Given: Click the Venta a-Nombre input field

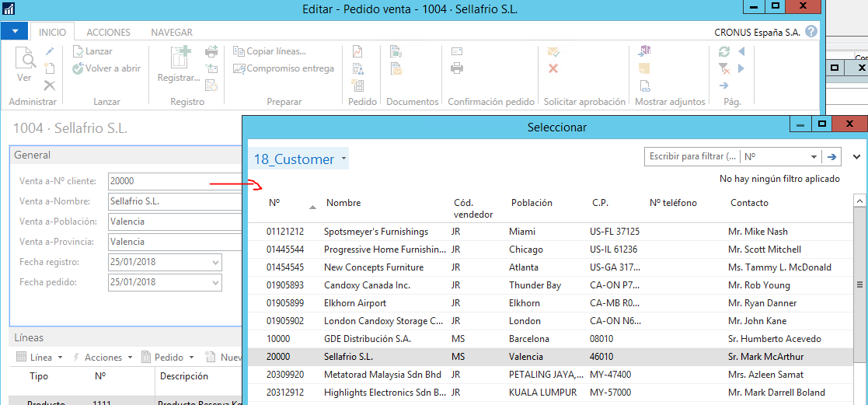Looking at the screenshot, I should [175, 201].
